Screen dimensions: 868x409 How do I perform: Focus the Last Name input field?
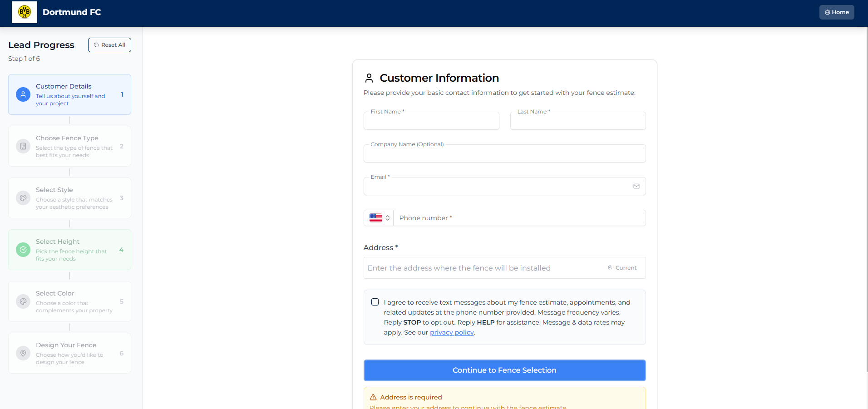click(x=578, y=121)
